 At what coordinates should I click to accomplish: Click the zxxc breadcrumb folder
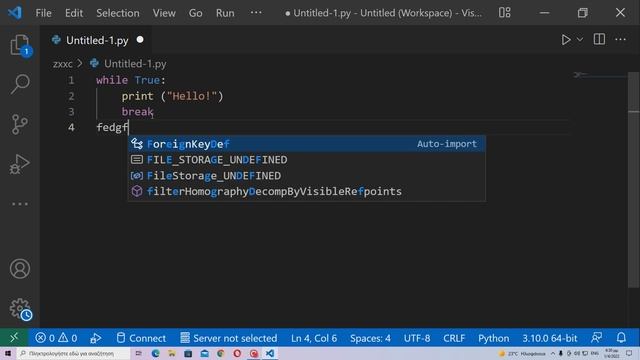pos(62,64)
